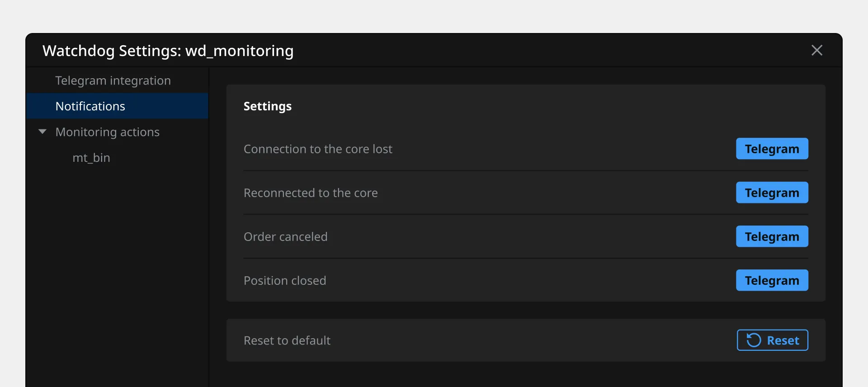Image resolution: width=868 pixels, height=387 pixels.
Task: Open the Telegram integration section
Action: pyautogui.click(x=113, y=80)
